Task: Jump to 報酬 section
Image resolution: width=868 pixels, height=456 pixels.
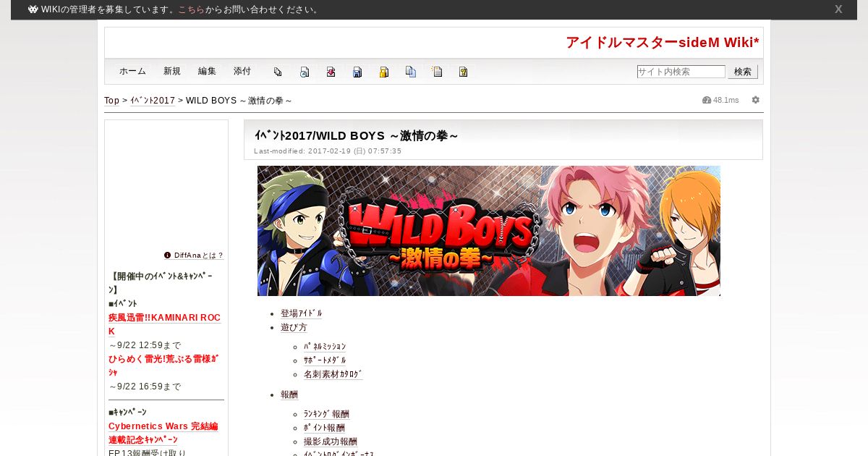Action: tap(289, 394)
